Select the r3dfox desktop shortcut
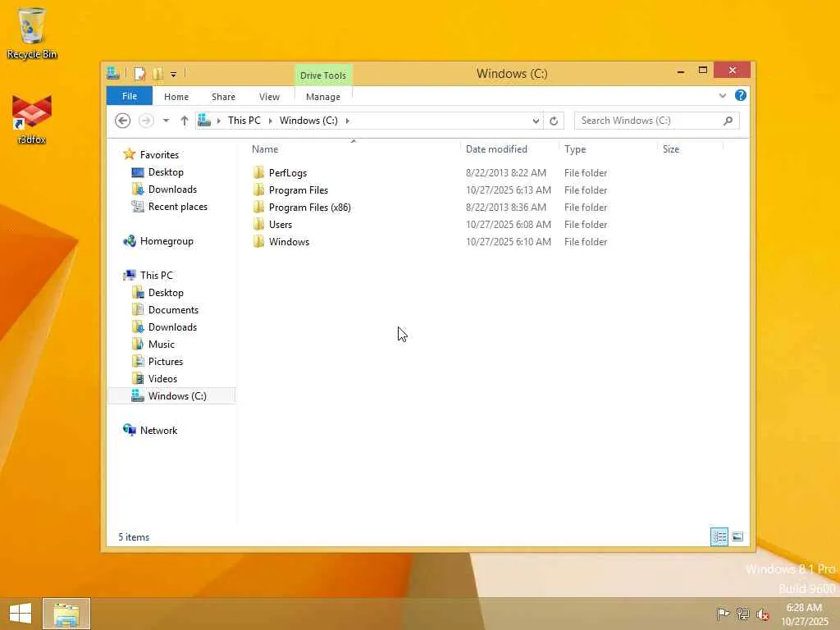 [32, 120]
